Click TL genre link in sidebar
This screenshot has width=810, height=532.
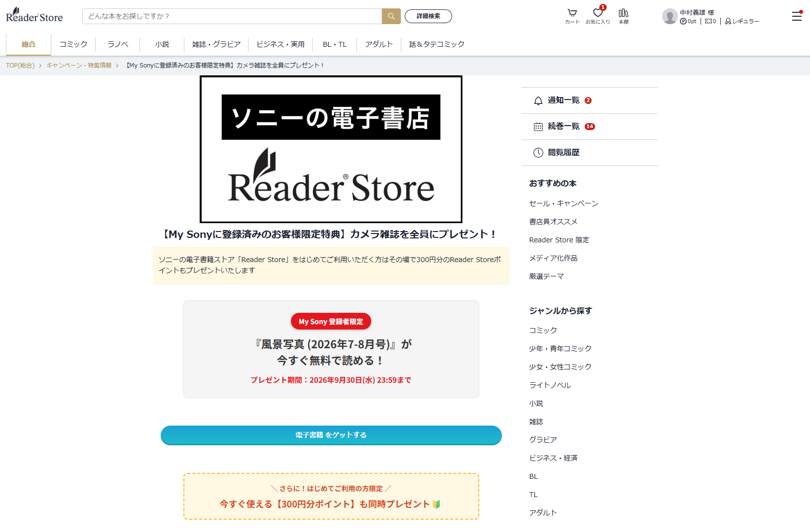[x=533, y=495]
